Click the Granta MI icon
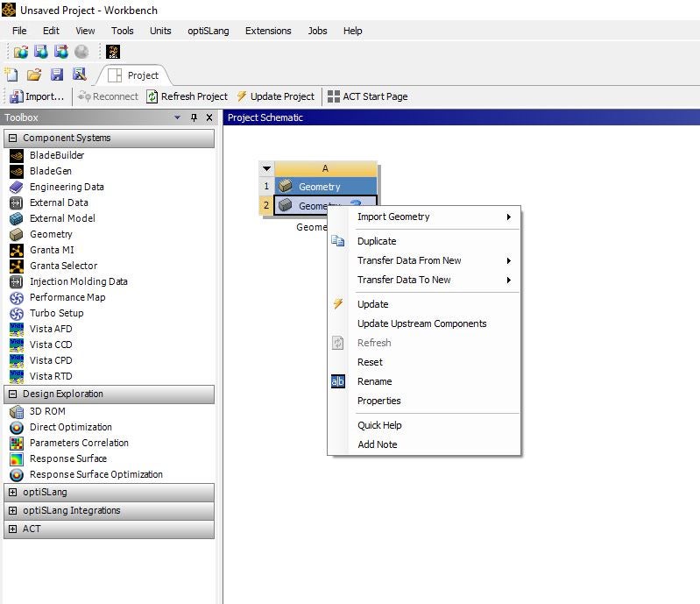The width and height of the screenshot is (700, 604). (x=17, y=250)
